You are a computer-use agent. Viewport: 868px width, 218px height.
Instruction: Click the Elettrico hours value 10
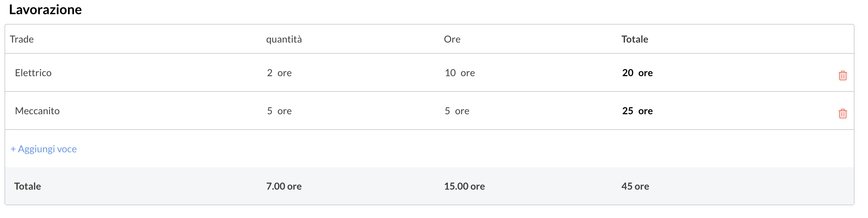[x=450, y=73]
